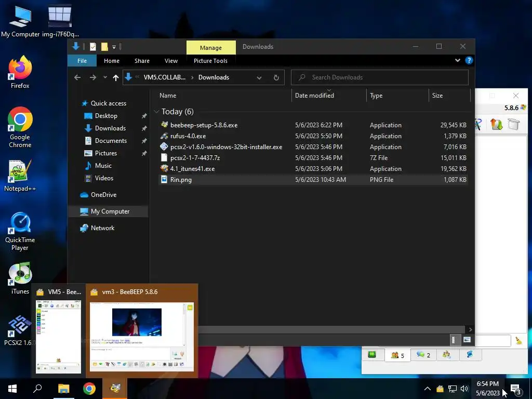Select the VM5 - BeeBEEP thumbnail preview
The height and width of the screenshot is (399, 532).
pyautogui.click(x=58, y=330)
